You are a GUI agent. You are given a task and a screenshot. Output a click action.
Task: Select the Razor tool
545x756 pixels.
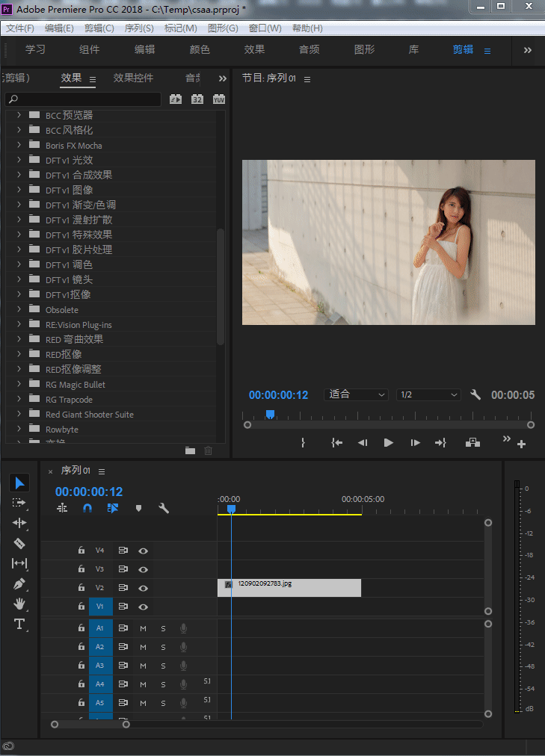pos(19,543)
